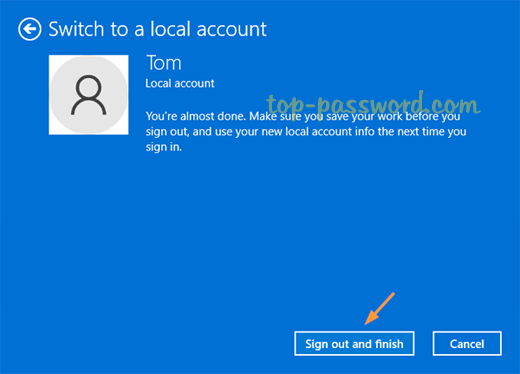Click the phrase next time you in paragraph
The height and width of the screenshot is (374, 520).
[x=432, y=132]
